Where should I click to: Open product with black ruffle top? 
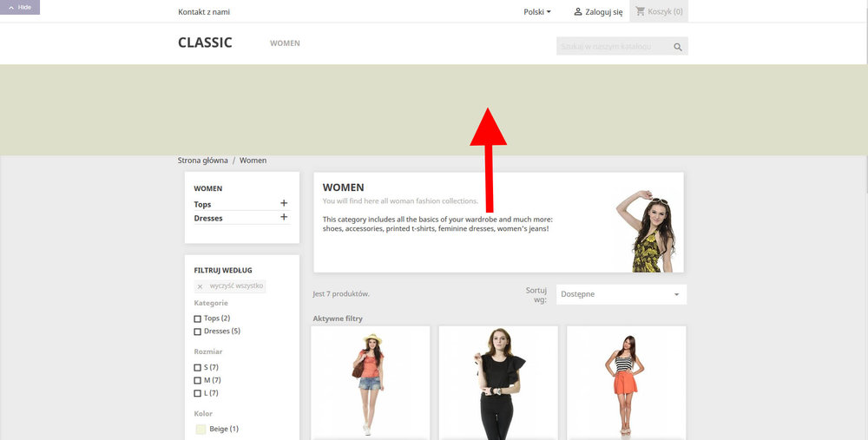point(498,383)
